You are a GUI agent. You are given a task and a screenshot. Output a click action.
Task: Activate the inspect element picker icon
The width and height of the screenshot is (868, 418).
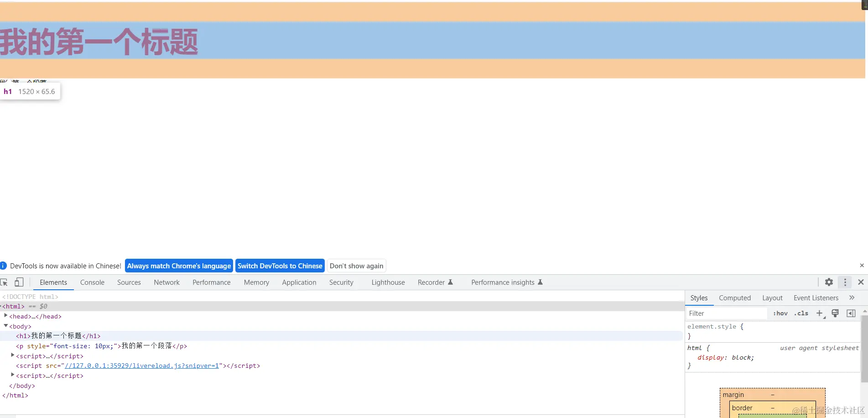[x=4, y=282]
